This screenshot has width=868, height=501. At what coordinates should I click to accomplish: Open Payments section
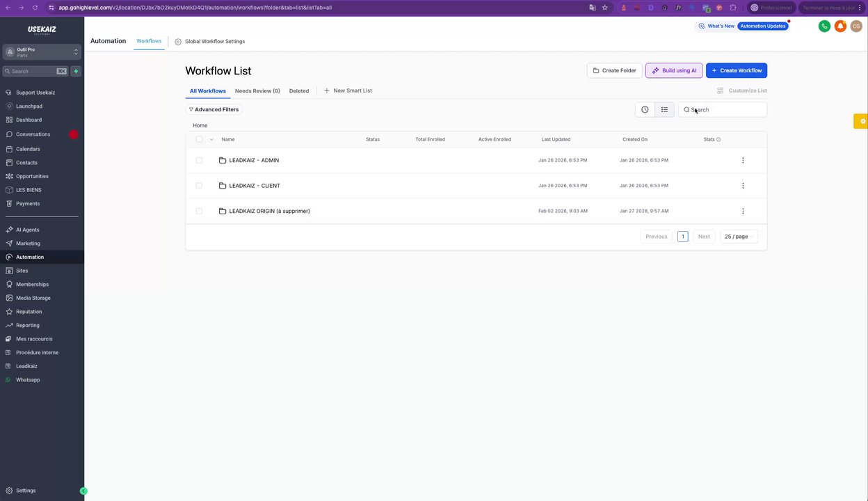(28, 204)
